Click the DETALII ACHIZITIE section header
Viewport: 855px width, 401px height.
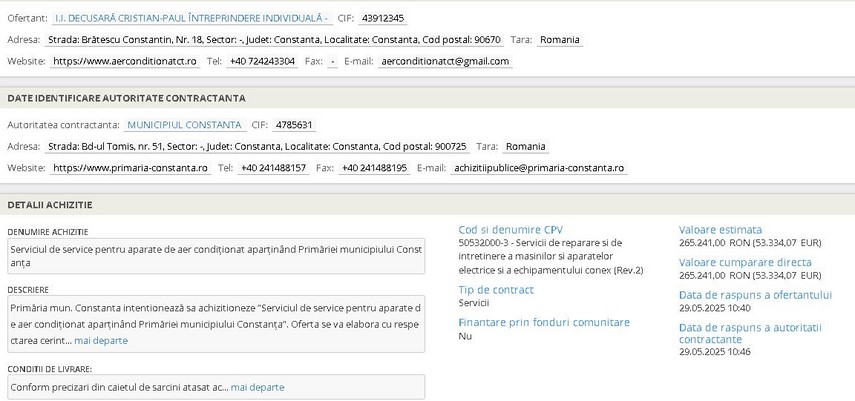click(50, 205)
